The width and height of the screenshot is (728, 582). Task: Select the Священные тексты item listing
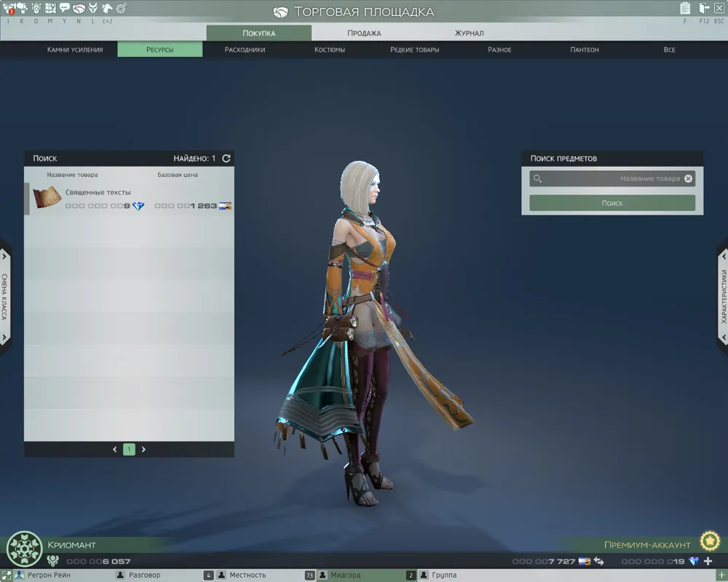130,199
